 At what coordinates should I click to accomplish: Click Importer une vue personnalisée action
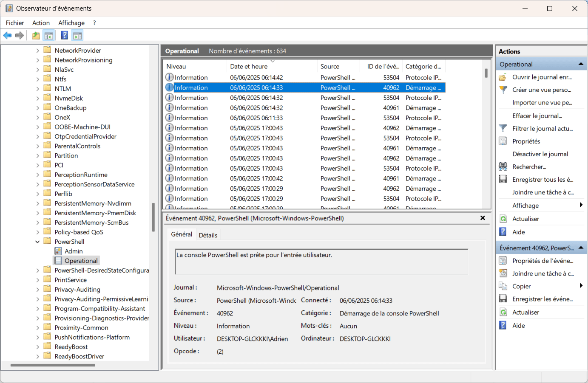coord(542,103)
